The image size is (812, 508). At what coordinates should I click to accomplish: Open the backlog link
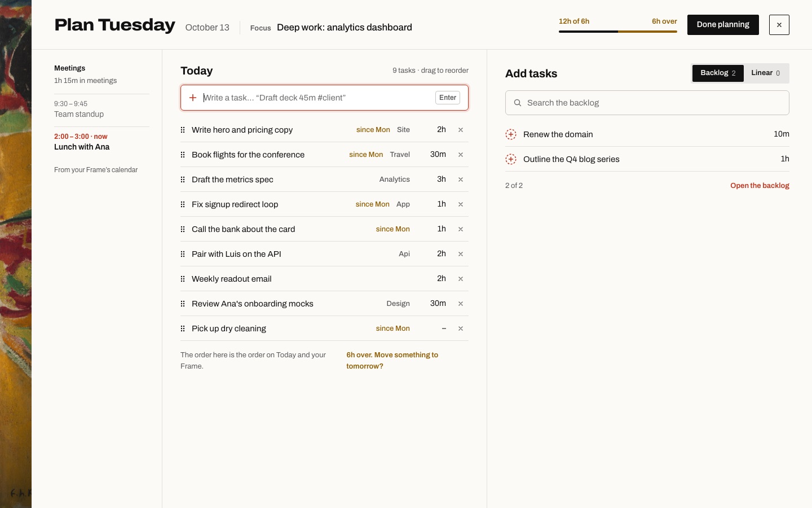pos(760,186)
